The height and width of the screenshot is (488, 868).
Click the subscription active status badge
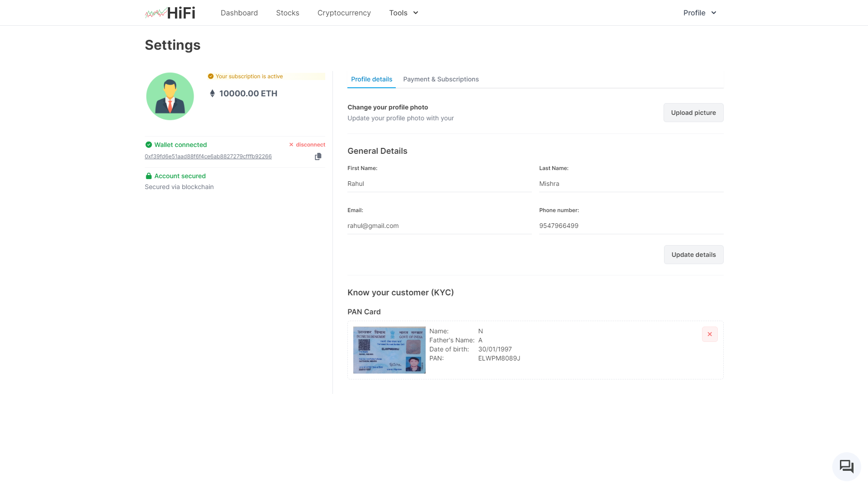(x=266, y=76)
